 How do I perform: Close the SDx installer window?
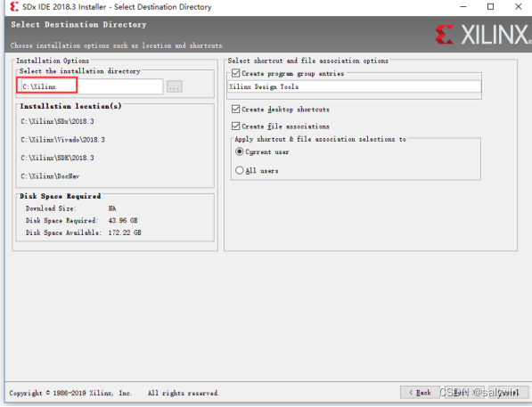click(x=518, y=7)
